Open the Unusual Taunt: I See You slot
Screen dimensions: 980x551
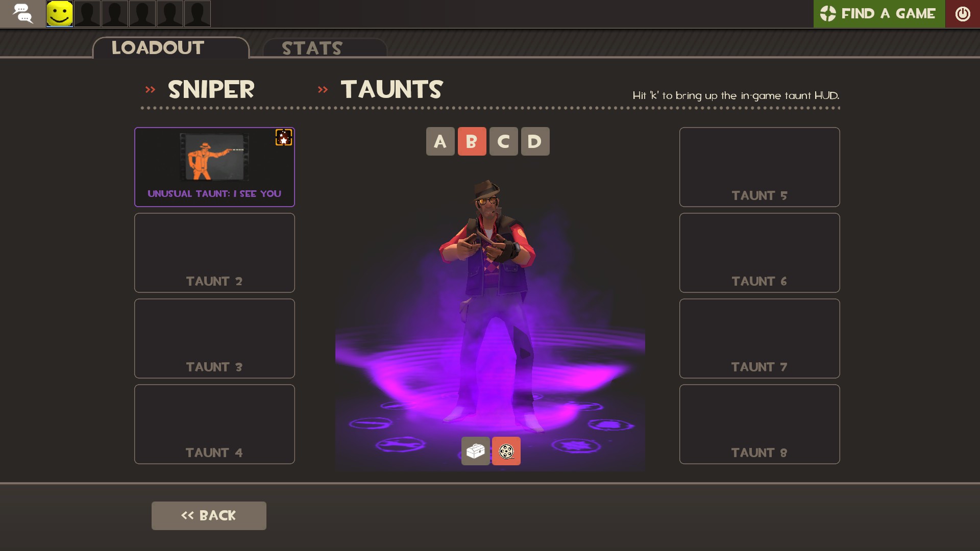point(214,167)
